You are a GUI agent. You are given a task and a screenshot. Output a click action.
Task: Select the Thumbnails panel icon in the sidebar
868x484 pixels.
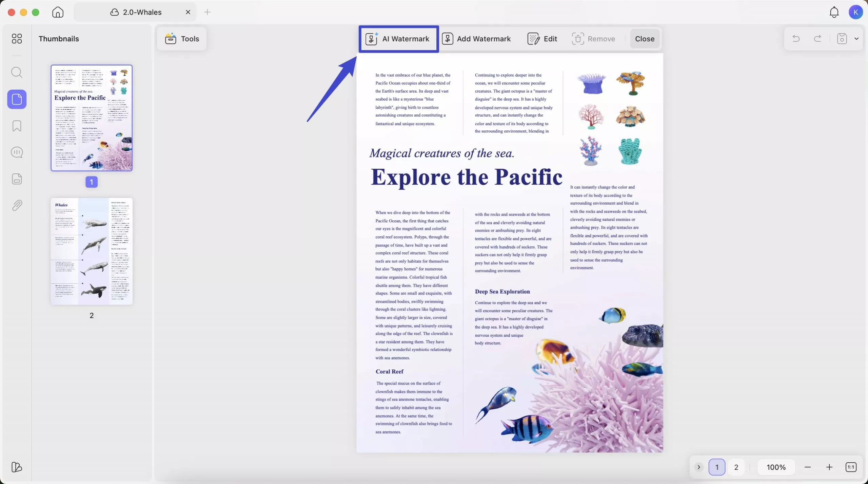17,99
